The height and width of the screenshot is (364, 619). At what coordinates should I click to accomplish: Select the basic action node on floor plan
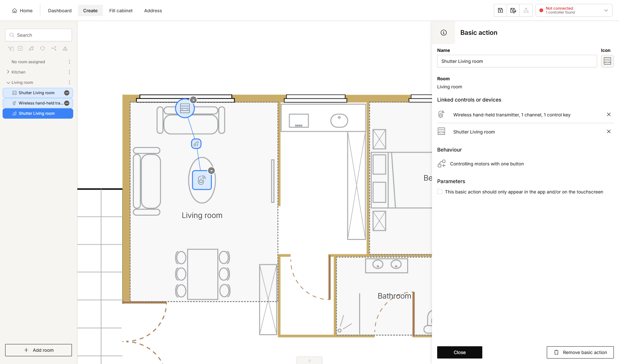pos(196,144)
